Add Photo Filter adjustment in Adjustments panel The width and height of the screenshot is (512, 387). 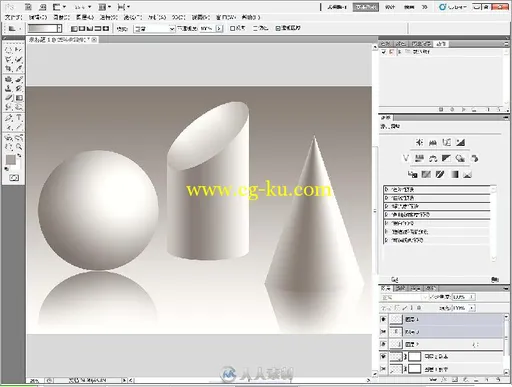point(461,158)
